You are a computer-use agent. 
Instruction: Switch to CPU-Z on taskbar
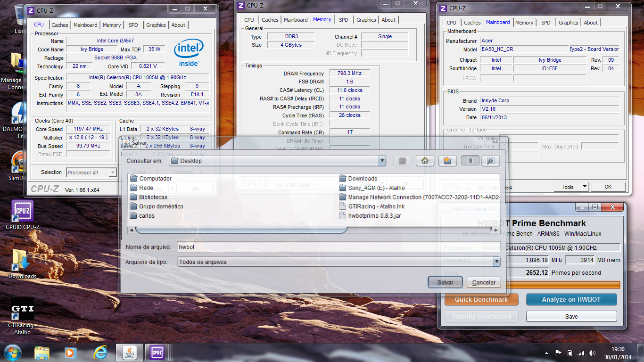click(x=157, y=352)
